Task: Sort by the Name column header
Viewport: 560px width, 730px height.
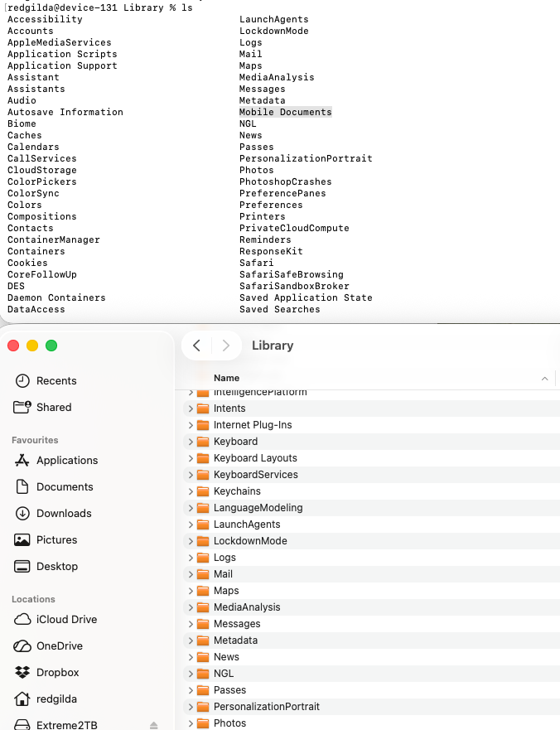Action: pyautogui.click(x=226, y=378)
